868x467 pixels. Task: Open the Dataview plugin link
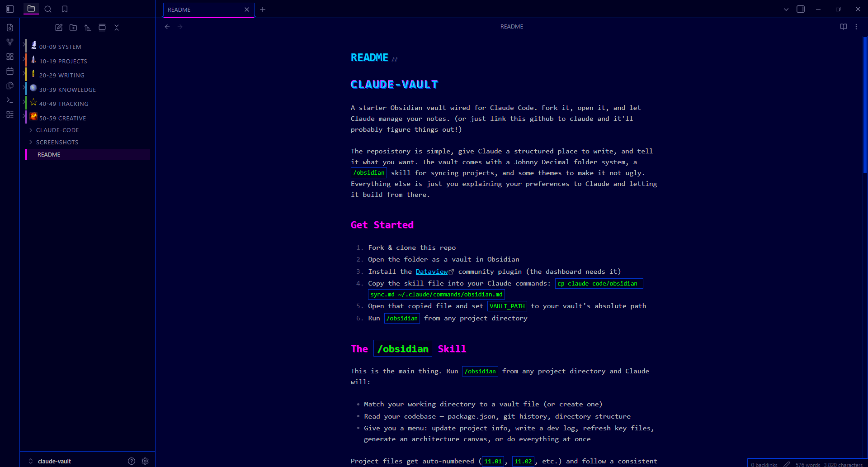pos(432,272)
